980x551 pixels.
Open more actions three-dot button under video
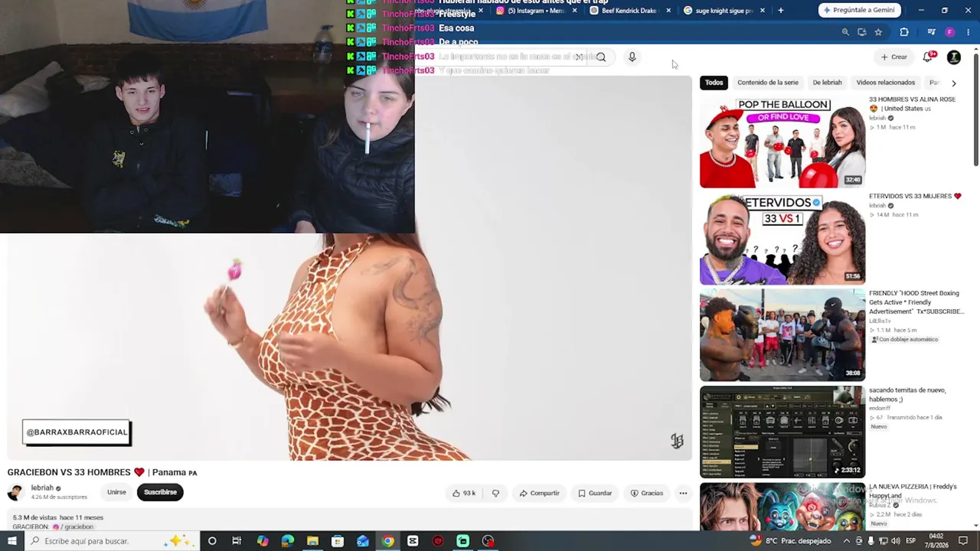point(683,493)
